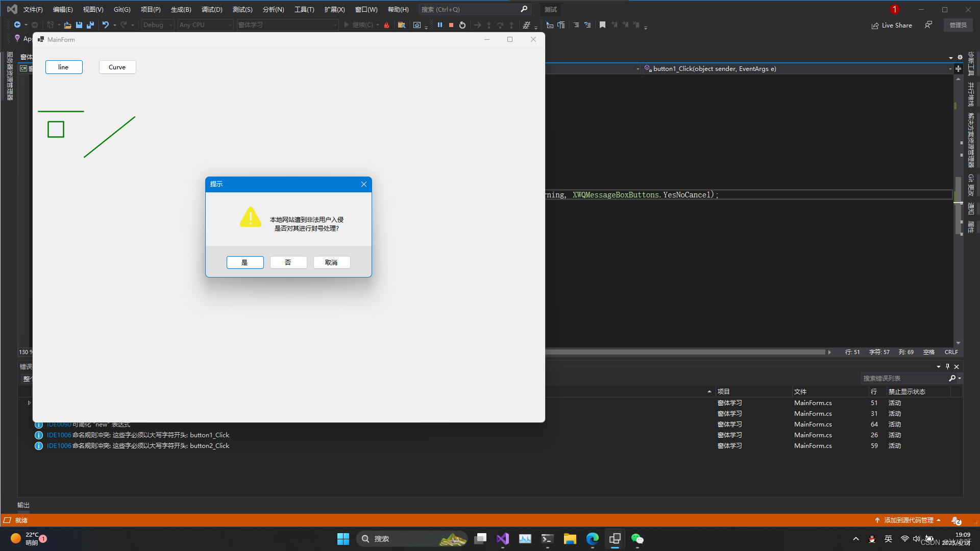The image size is (980, 551).
Task: Open the Git(G) menu
Action: coord(121,9)
